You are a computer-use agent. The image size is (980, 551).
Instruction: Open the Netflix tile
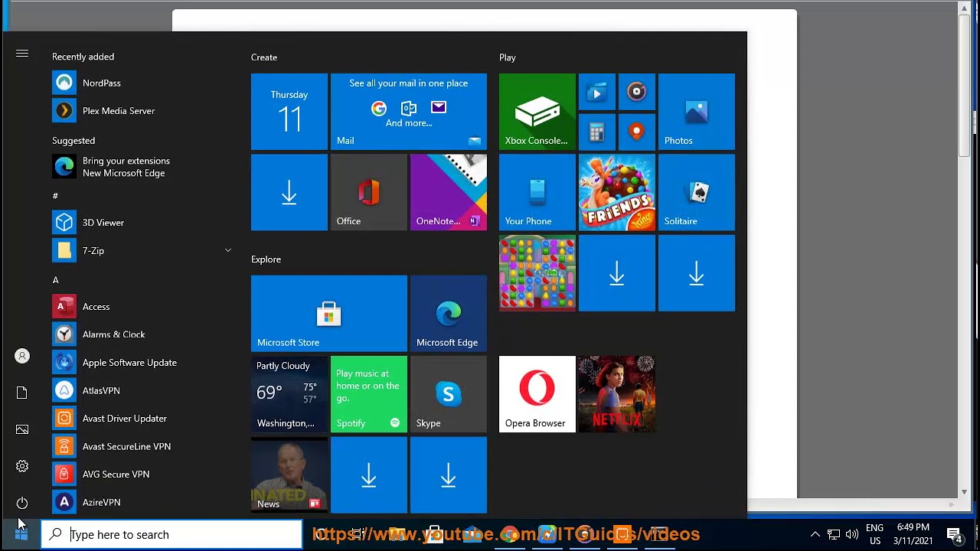617,394
